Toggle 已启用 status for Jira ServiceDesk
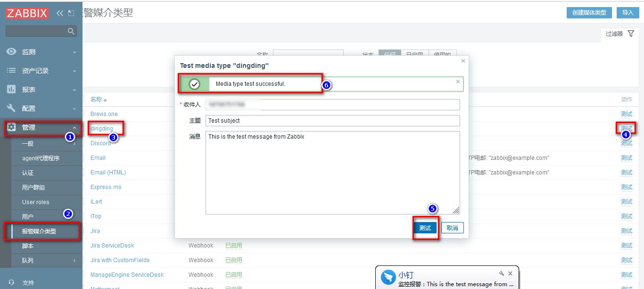The image size is (644, 289). [234, 246]
